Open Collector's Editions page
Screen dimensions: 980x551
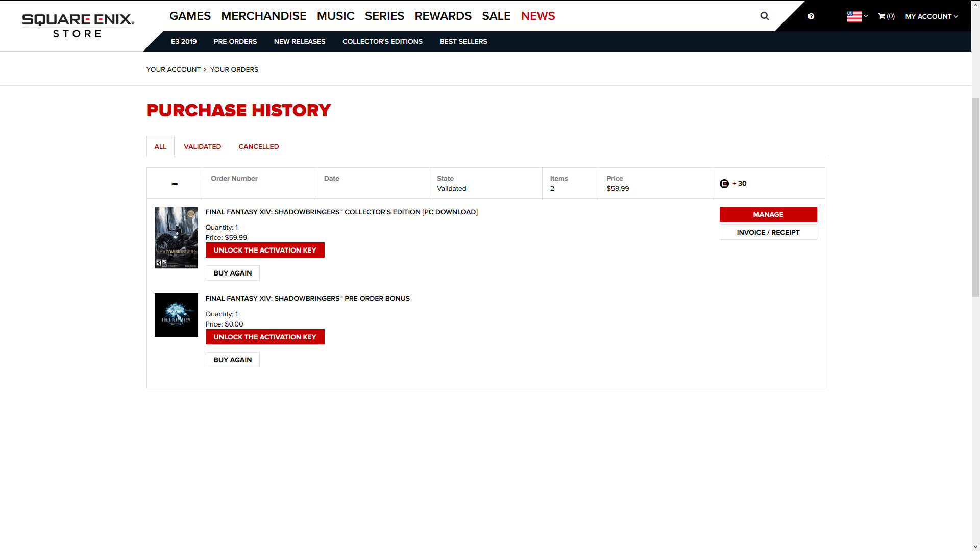coord(382,41)
